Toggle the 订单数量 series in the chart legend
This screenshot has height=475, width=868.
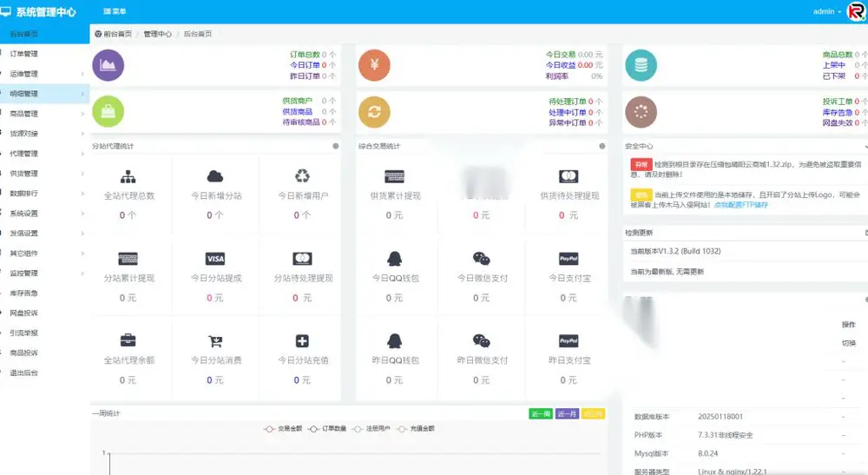[x=327, y=428]
